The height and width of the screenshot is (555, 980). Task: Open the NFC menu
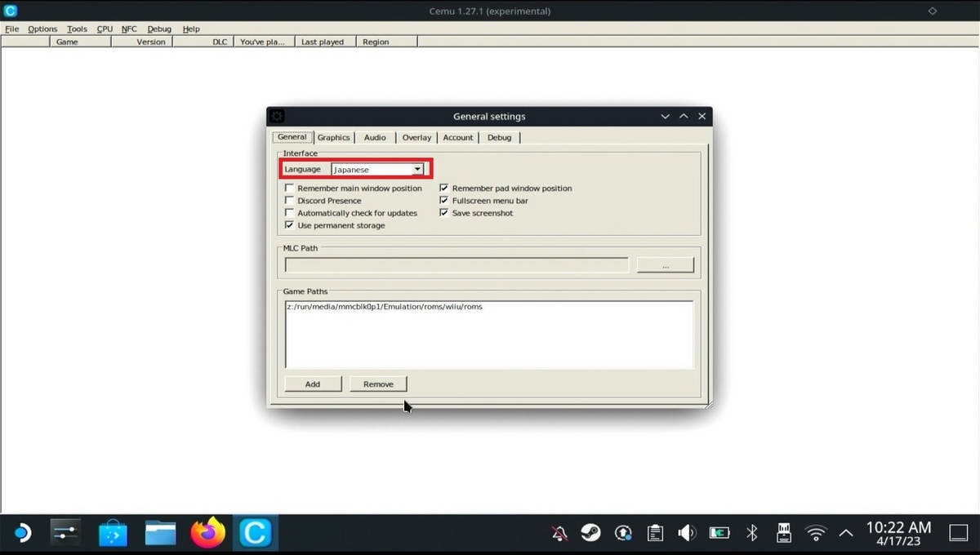(x=129, y=29)
